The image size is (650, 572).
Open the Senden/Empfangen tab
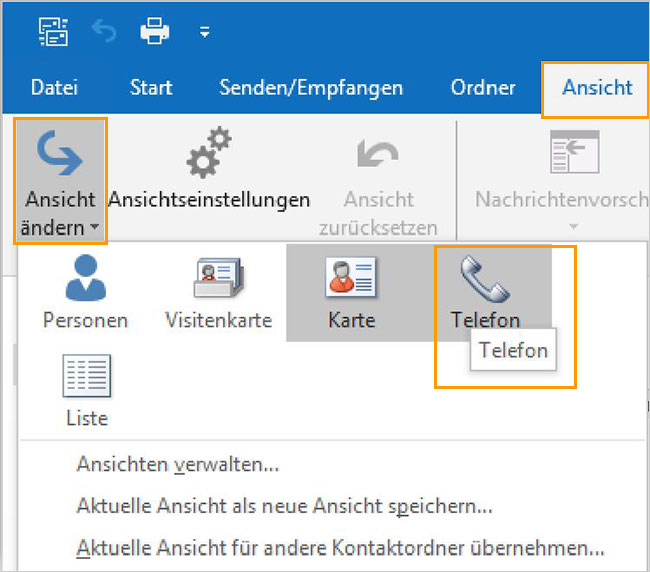(311, 88)
